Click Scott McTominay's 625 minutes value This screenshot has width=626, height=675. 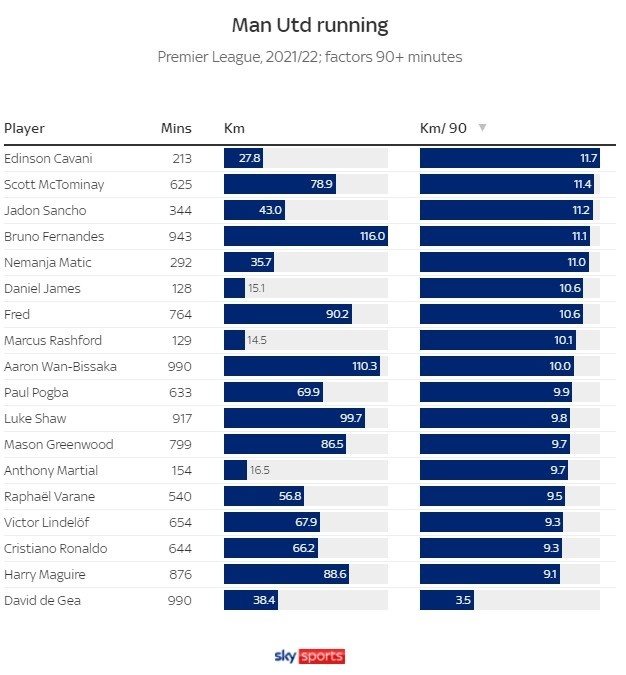(181, 185)
